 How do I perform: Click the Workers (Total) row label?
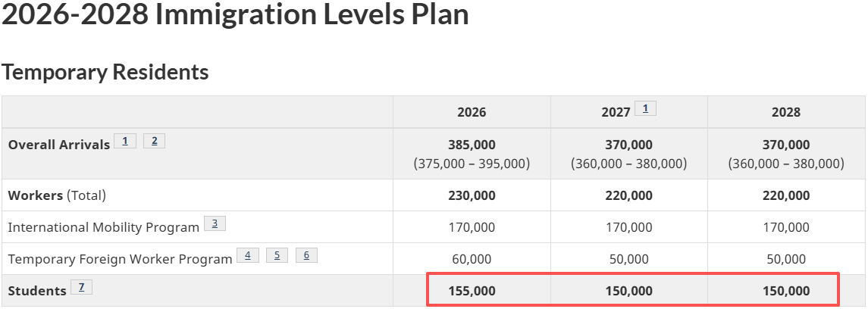pos(57,195)
